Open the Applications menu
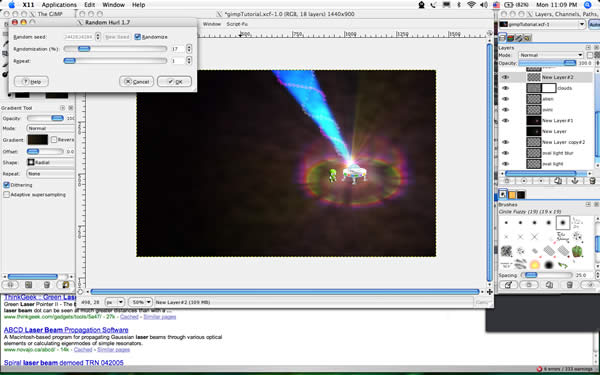600x375 pixels. coord(59,5)
